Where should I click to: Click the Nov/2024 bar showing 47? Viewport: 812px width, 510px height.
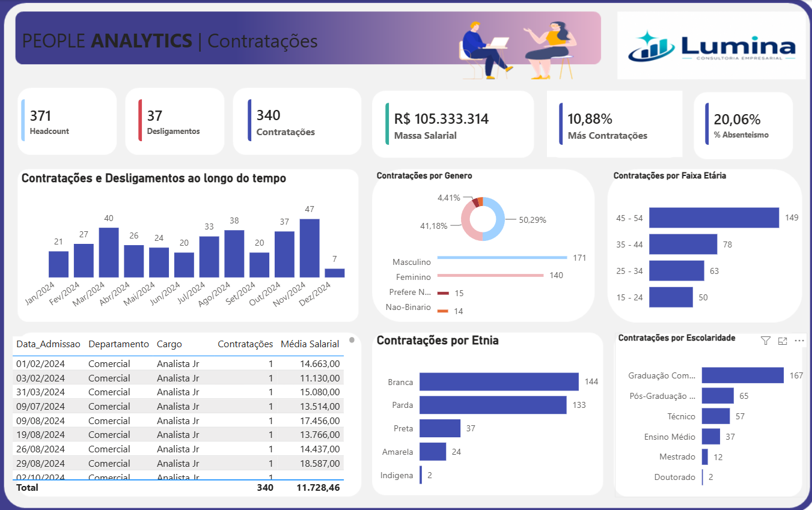coord(310,248)
